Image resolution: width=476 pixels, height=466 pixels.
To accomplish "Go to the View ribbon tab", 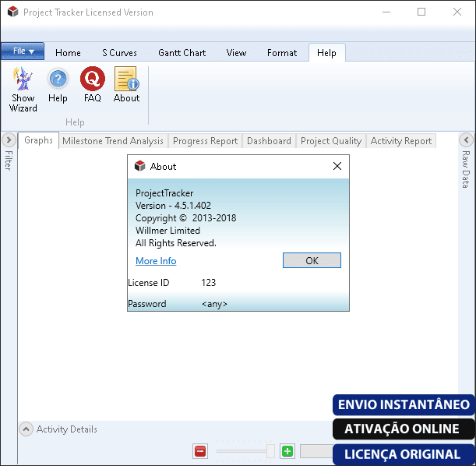I will 236,53.
